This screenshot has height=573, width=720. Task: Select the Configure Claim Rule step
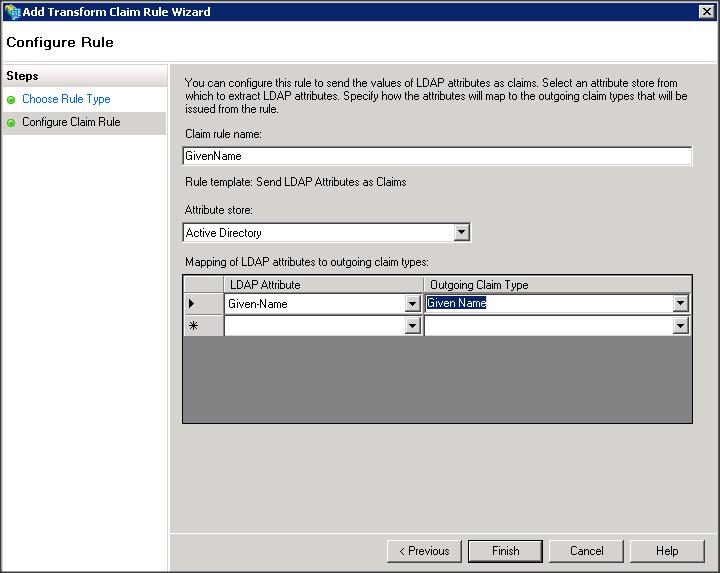point(71,123)
